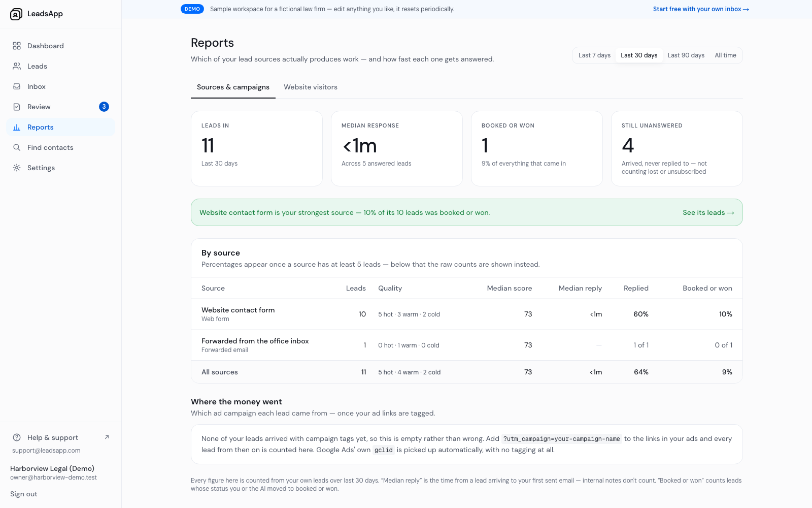The image size is (812, 508).
Task: Open the Find contacts menu label
Action: click(50, 147)
